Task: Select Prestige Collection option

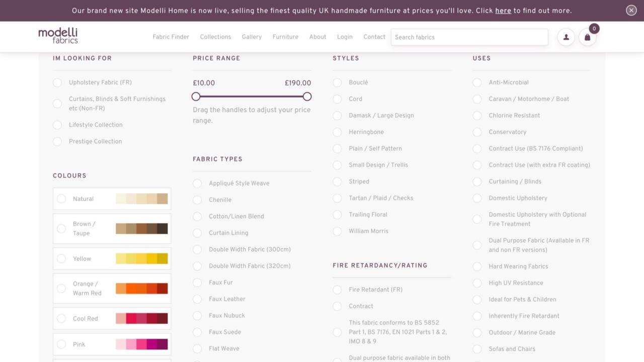Action: 57,141
